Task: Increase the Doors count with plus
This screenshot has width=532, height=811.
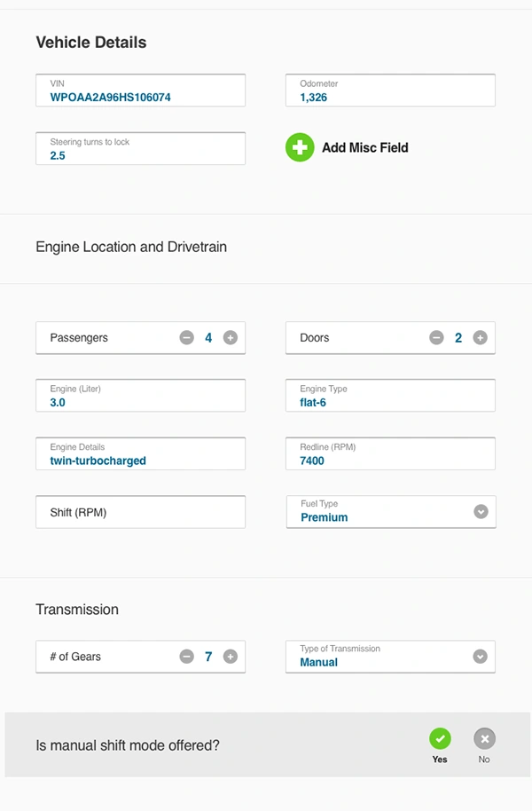Action: tap(480, 338)
